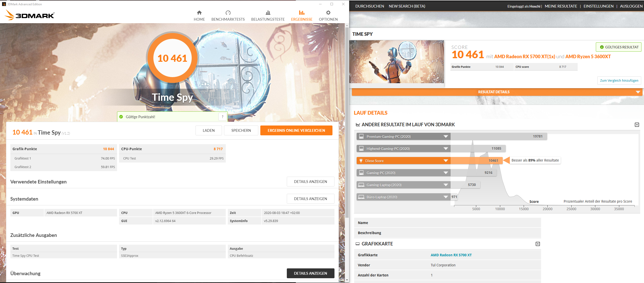Click the Home house icon
This screenshot has height=283, width=644.
click(x=199, y=13)
